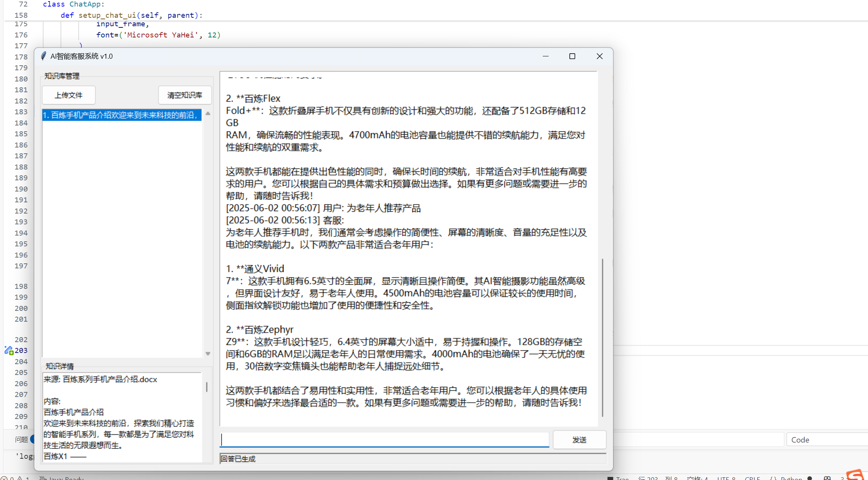The image size is (868, 480).
Task: Click the 知识详情 panel scrollbar thumb
Action: (207, 387)
